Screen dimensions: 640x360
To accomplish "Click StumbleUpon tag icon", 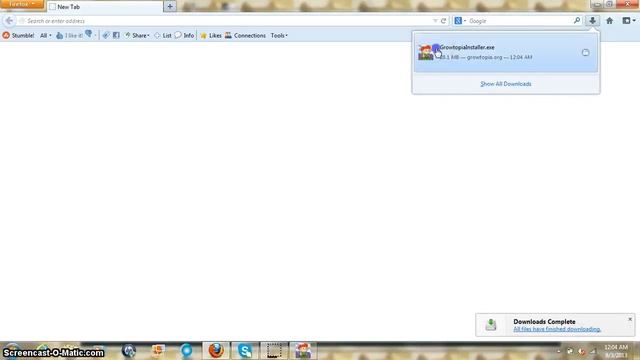I will pyautogui.click(x=106, y=36).
